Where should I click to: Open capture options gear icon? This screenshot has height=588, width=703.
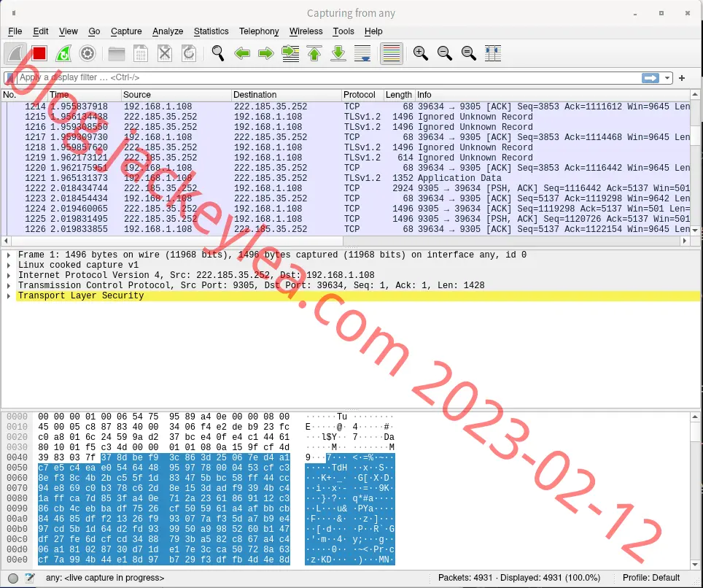pos(88,54)
